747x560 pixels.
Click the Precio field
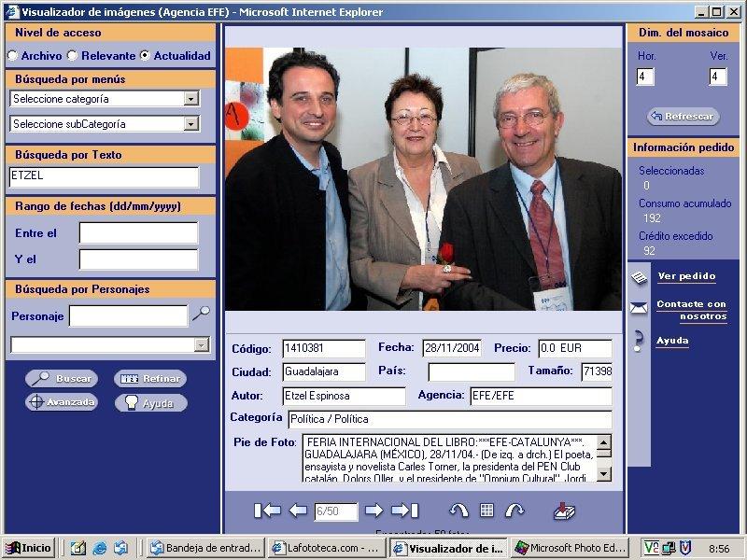tap(575, 348)
